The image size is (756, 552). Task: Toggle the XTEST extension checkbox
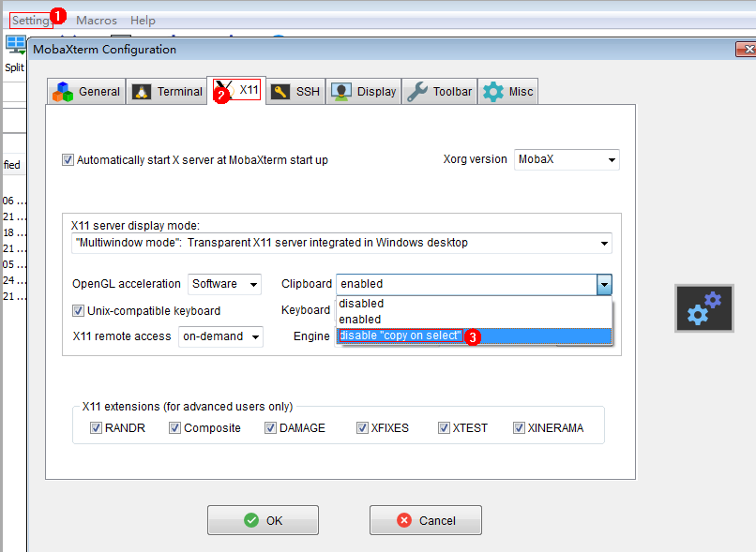pos(444,427)
